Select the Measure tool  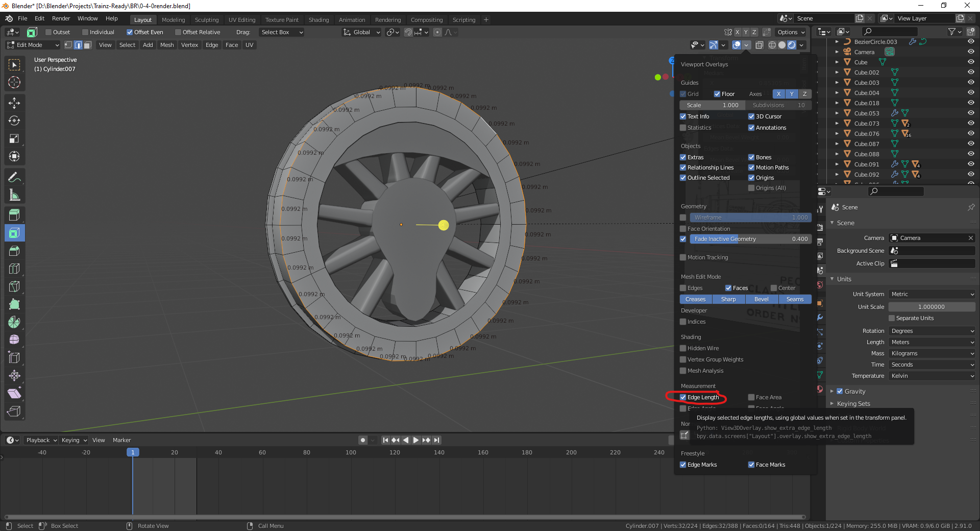(x=14, y=195)
